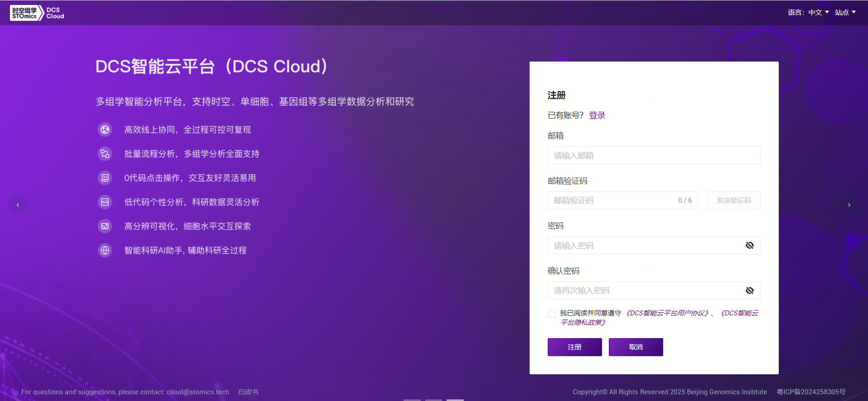Click the 取消 cancel button

[636, 347]
